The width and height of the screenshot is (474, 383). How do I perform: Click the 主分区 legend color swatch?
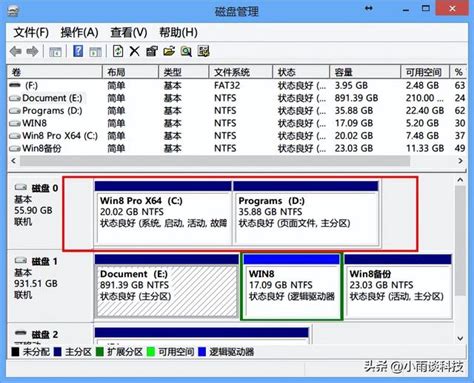57,352
